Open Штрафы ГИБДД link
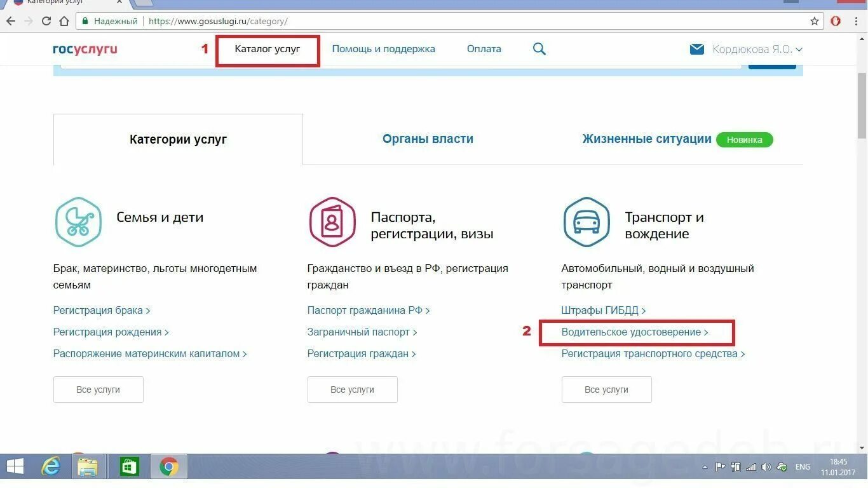This screenshot has width=868, height=488. (x=604, y=311)
